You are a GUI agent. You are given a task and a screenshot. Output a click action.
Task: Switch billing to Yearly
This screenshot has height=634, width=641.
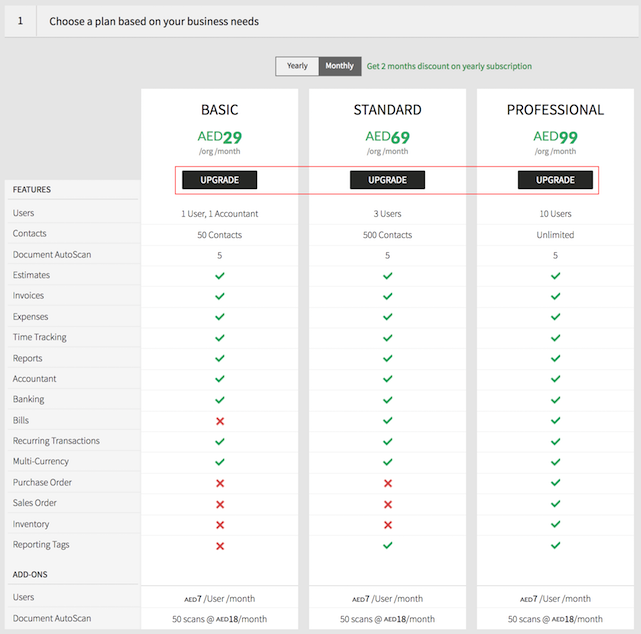297,66
